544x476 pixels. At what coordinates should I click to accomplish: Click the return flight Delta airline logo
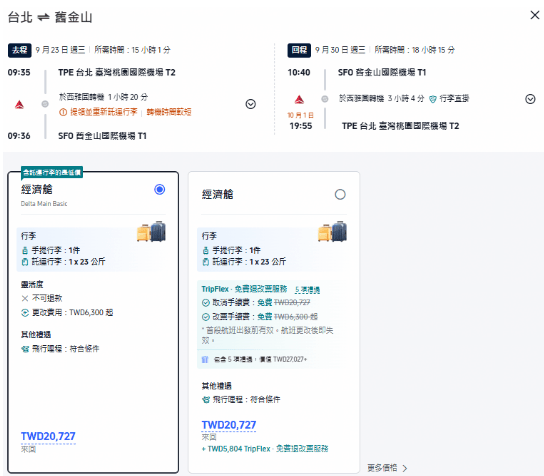[x=299, y=100]
